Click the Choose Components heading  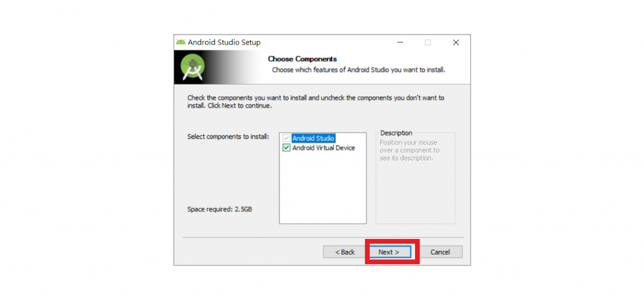(303, 59)
